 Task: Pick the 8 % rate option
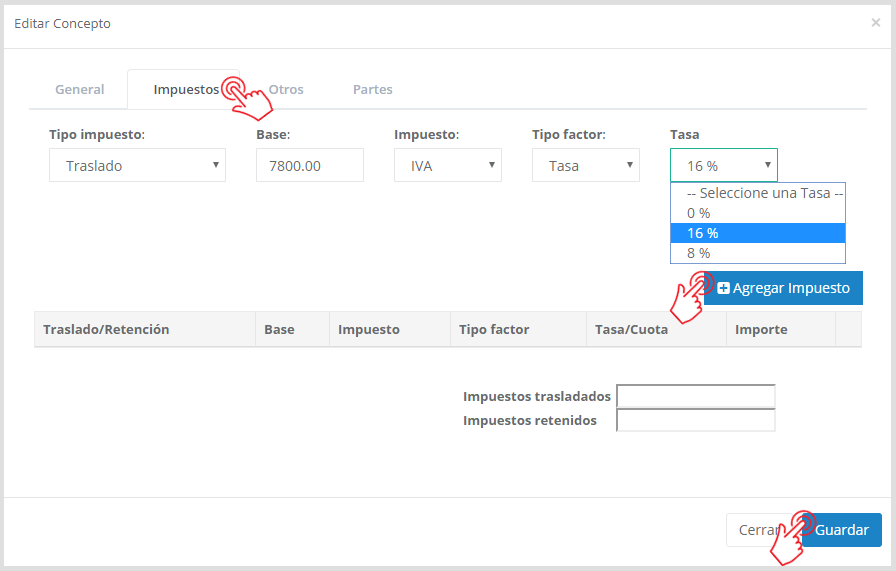tap(758, 253)
